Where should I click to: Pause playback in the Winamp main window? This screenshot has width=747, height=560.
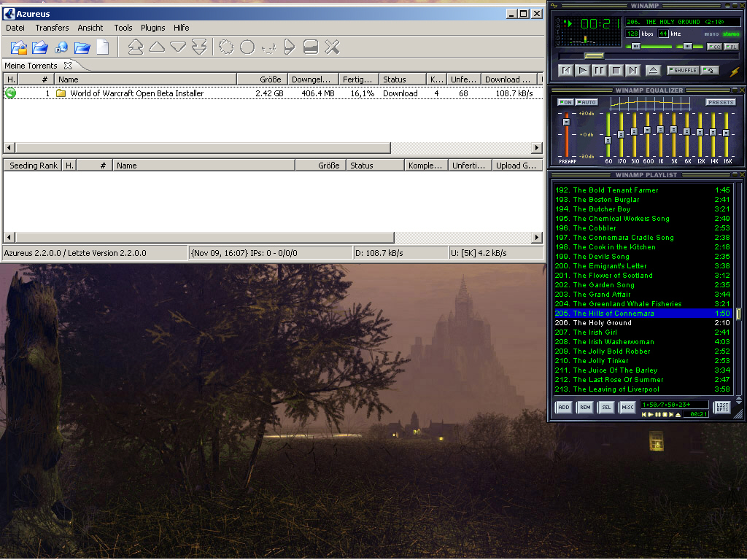[x=599, y=71]
